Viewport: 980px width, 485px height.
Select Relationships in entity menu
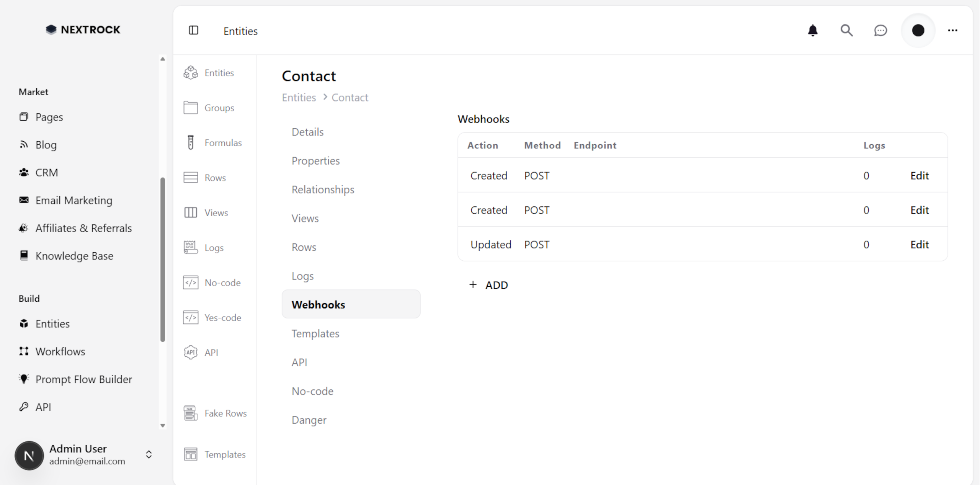point(323,189)
